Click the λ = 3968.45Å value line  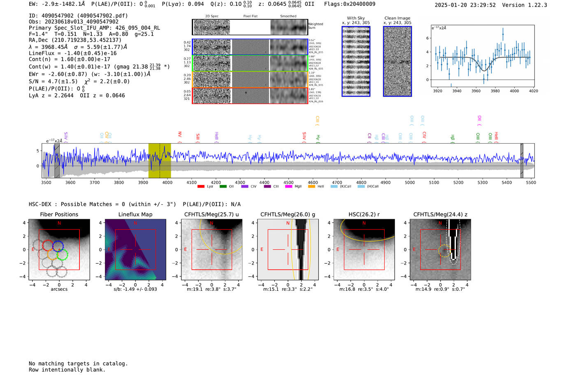click(x=78, y=47)
